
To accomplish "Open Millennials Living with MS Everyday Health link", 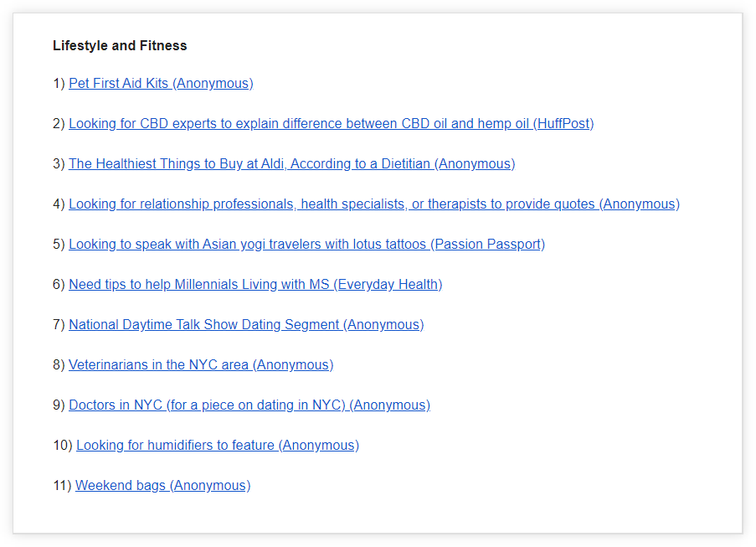I will click(x=255, y=285).
